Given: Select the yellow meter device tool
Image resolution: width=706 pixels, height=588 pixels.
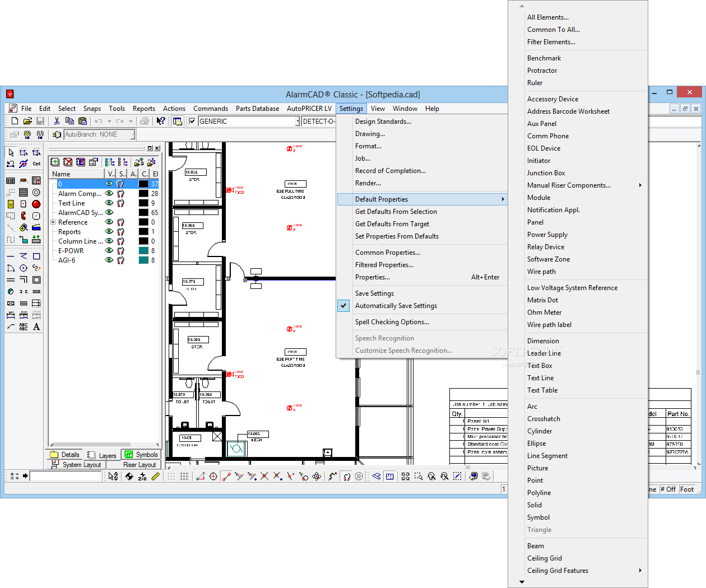Looking at the screenshot, I should (11, 204).
